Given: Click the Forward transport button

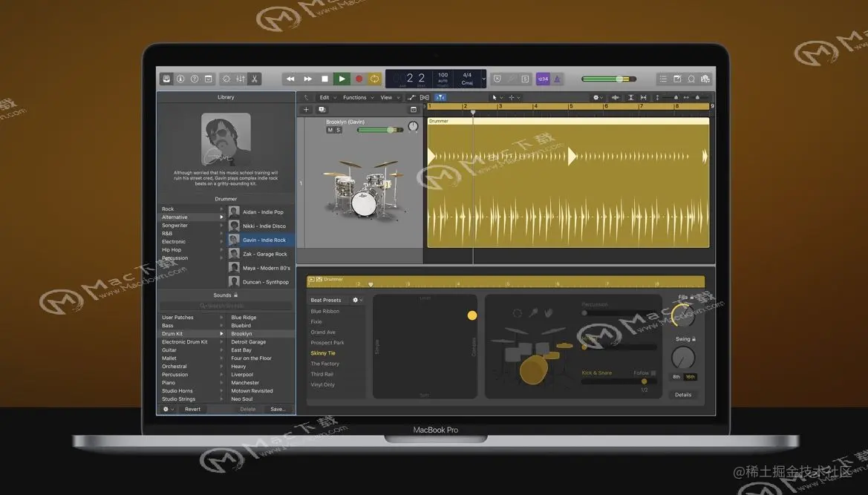Looking at the screenshot, I should pyautogui.click(x=308, y=79).
